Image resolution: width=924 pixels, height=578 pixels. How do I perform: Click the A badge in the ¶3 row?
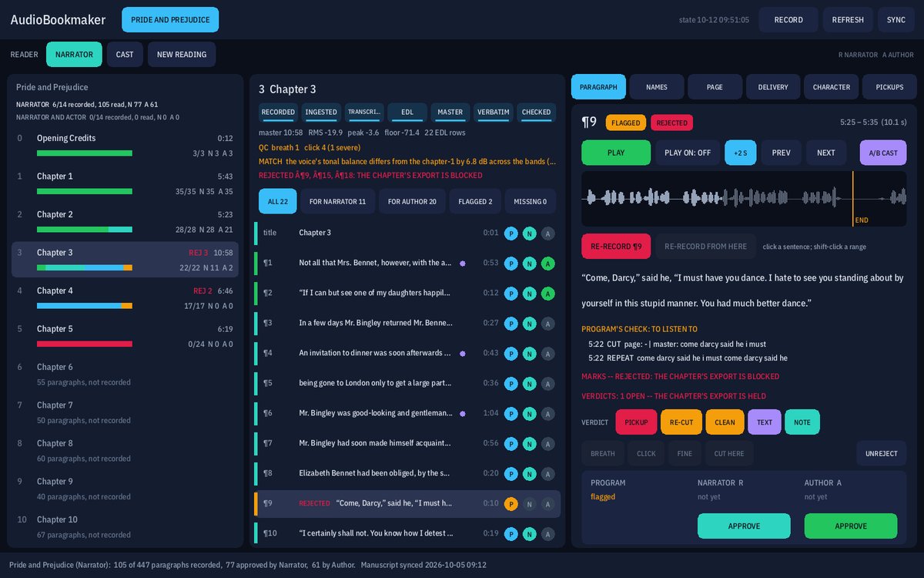point(547,323)
